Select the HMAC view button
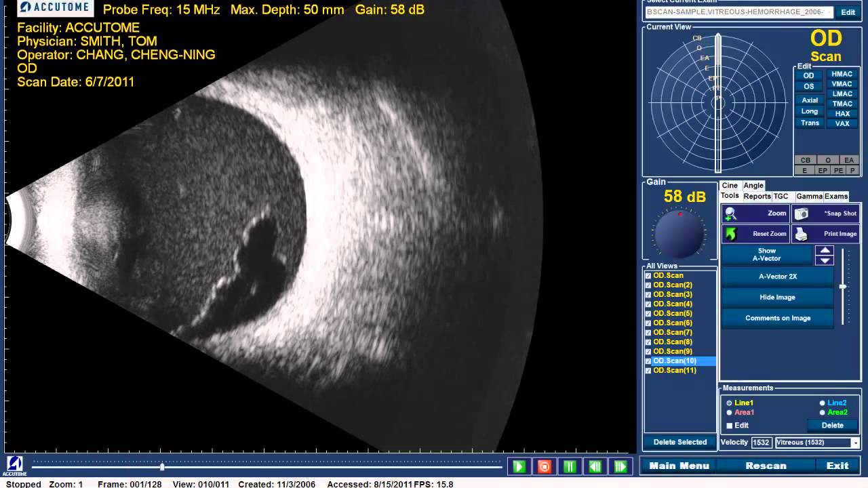Image resolution: width=868 pixels, height=488 pixels. click(x=842, y=75)
